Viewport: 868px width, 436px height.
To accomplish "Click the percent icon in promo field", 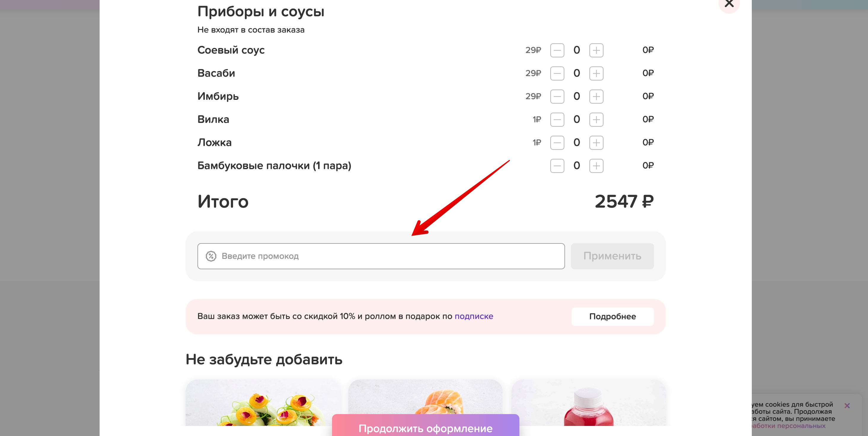I will click(211, 256).
